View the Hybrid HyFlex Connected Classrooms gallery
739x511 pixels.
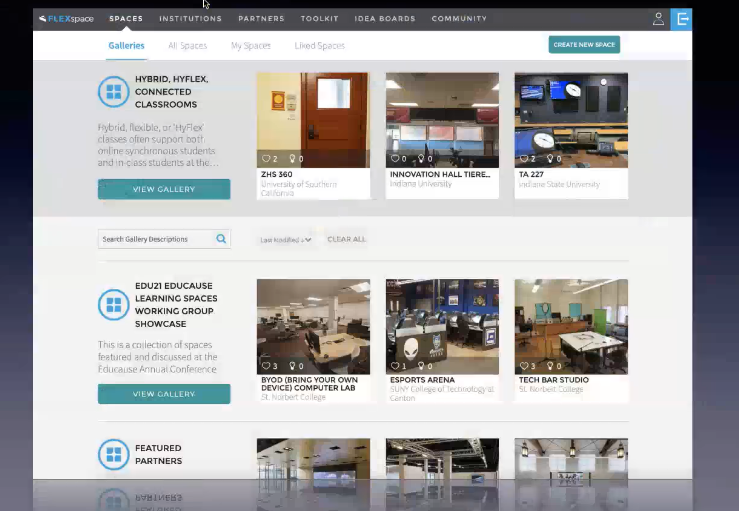164,189
